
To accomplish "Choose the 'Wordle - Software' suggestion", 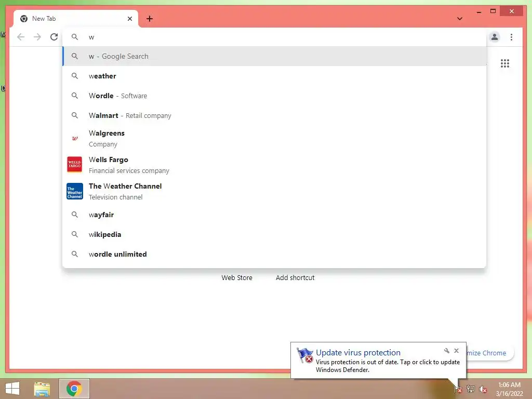I will [274, 96].
